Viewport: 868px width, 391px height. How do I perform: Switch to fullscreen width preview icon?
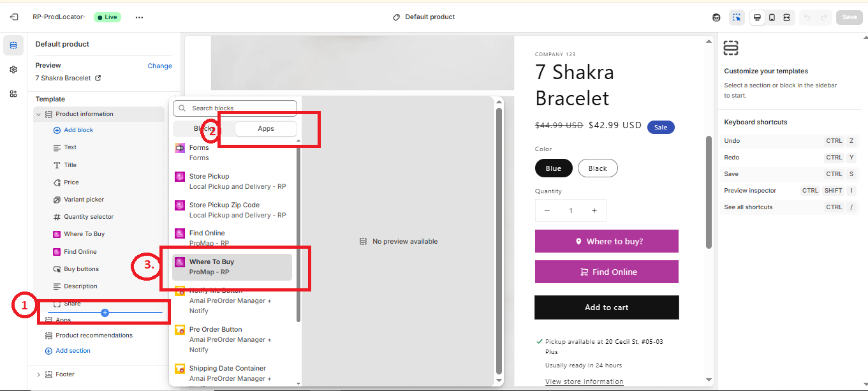787,17
